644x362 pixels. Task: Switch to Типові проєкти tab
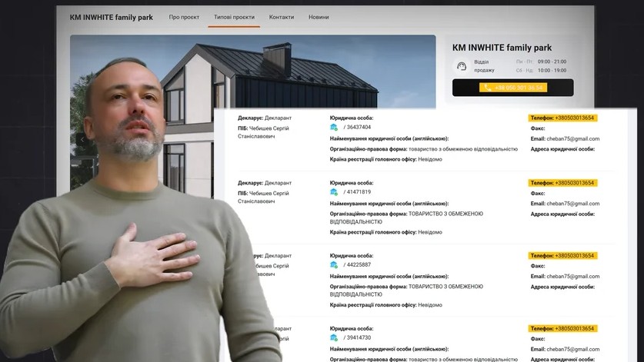click(234, 17)
